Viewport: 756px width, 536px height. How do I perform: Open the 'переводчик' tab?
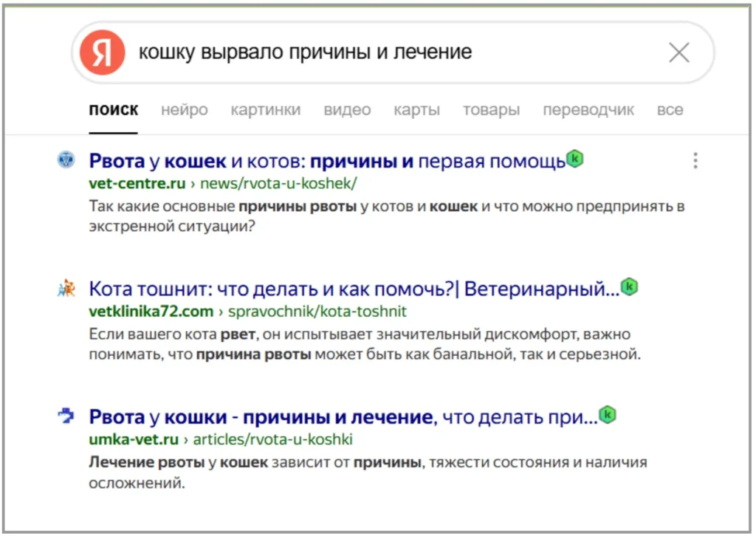(588, 110)
